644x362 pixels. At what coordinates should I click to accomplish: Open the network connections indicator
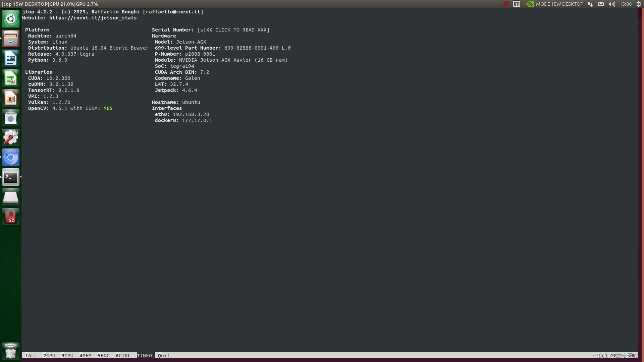pyautogui.click(x=590, y=4)
